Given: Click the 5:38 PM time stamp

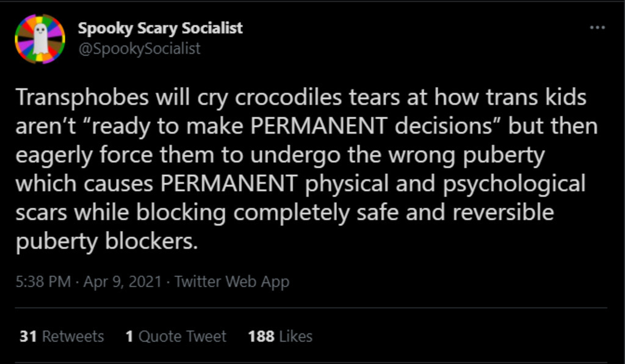Looking at the screenshot, I should (x=42, y=282).
